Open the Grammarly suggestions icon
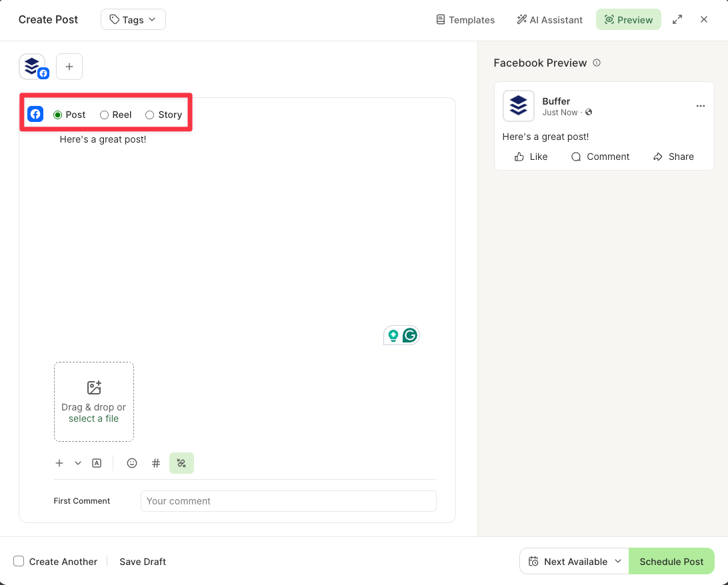 [x=410, y=335]
